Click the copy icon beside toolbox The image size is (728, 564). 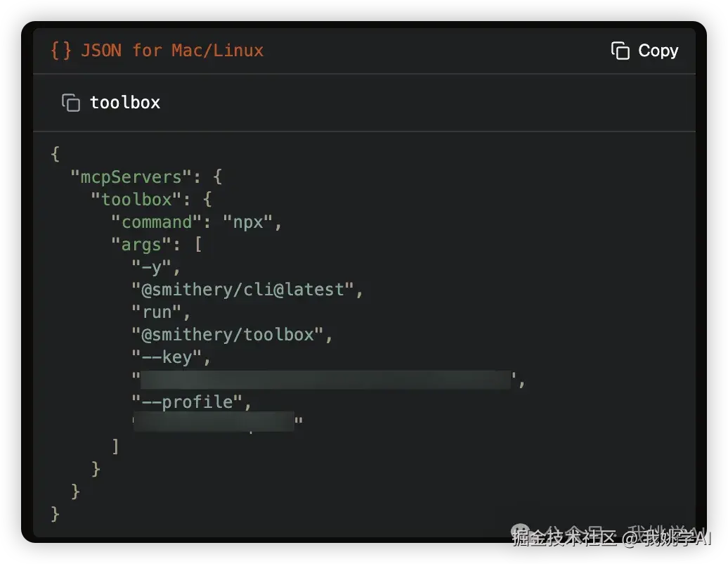[70, 102]
